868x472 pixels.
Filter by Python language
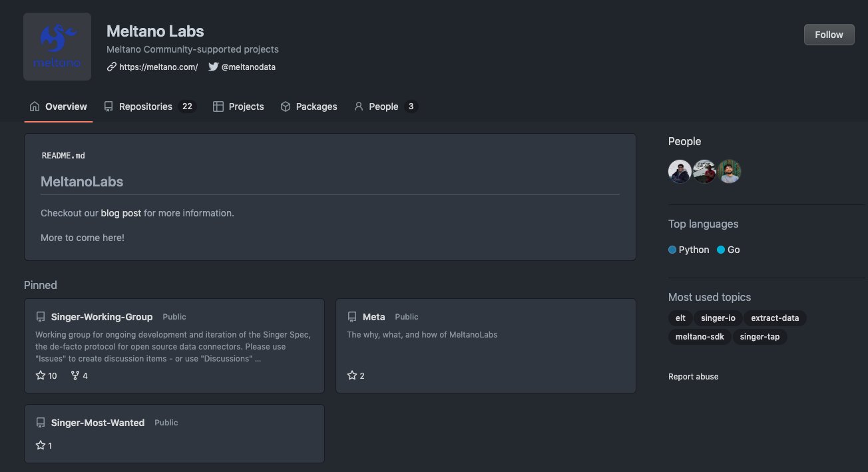(689, 250)
